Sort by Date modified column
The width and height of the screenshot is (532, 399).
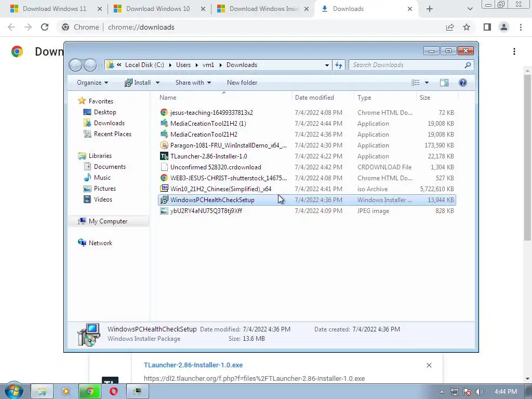click(322, 97)
